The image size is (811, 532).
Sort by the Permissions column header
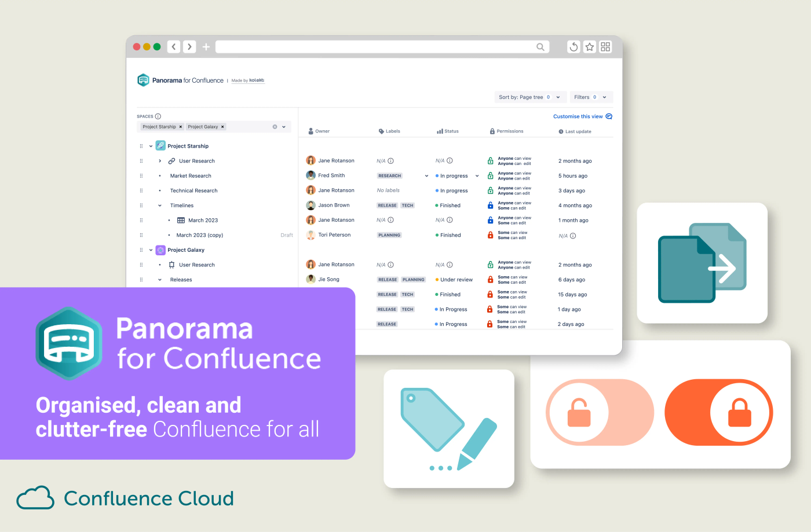[x=506, y=131]
